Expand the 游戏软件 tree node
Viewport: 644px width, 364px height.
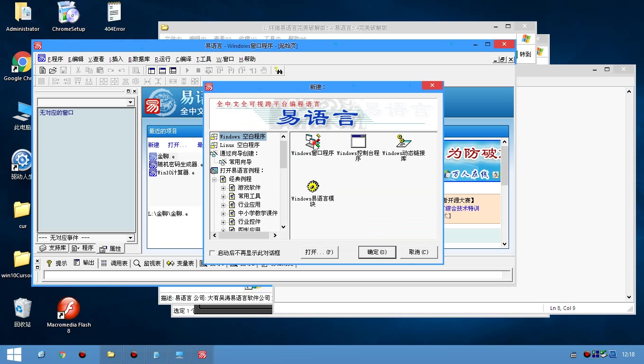[224, 188]
